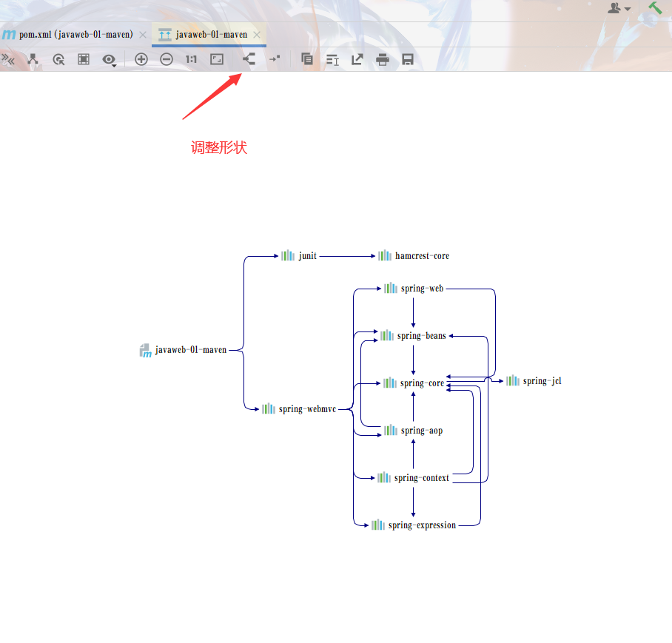Toggle the border-selection square icon in toolbar

point(84,59)
